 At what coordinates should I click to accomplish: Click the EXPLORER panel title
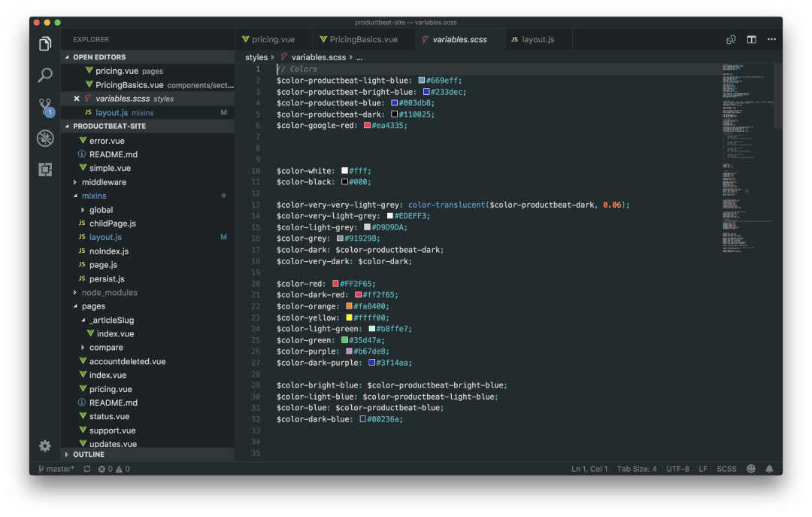point(91,39)
